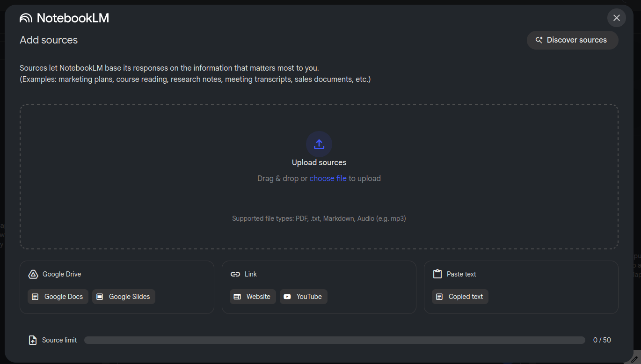Click the Source limit file icon
The height and width of the screenshot is (364, 641).
pyautogui.click(x=33, y=340)
